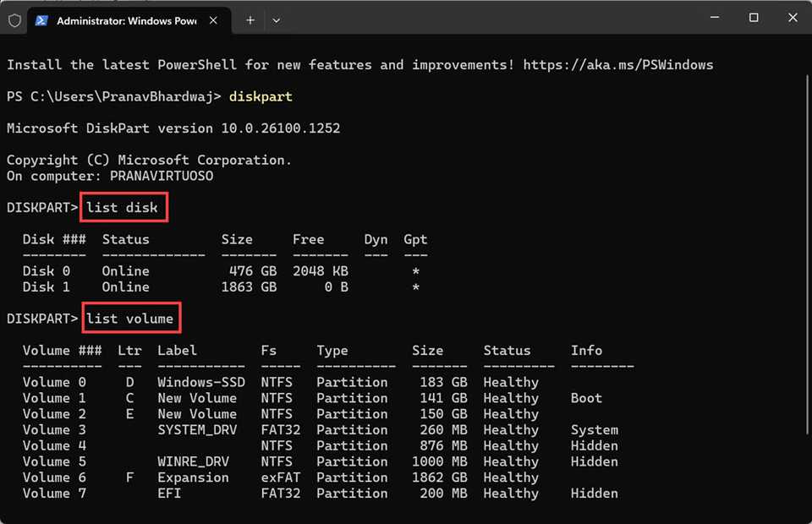This screenshot has height=524, width=812.
Task: Click the Windows-SSD volume label
Action: point(201,382)
